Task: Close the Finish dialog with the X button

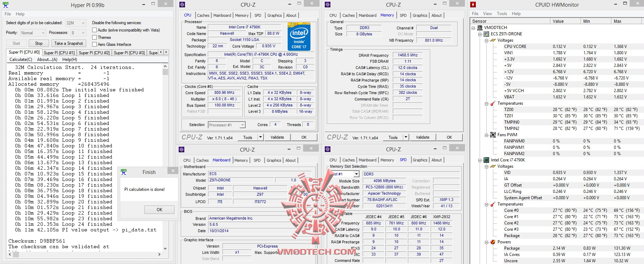Action: click(x=173, y=171)
